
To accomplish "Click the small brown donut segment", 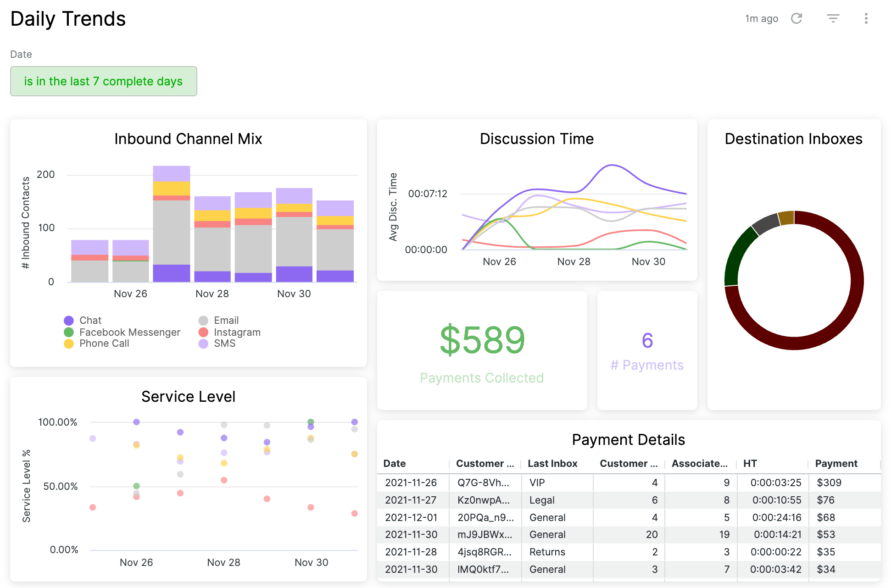I will pyautogui.click(x=787, y=218).
